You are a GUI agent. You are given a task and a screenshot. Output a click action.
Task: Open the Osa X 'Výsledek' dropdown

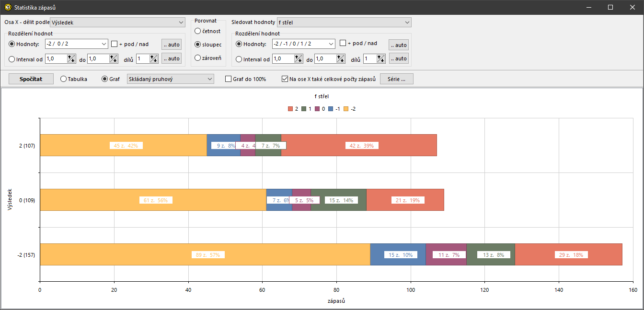(x=117, y=22)
